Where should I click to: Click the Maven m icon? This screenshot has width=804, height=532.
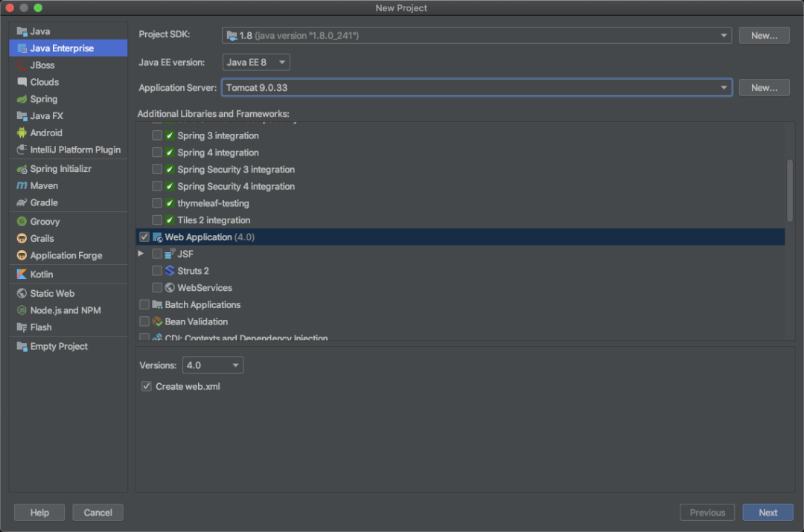click(x=22, y=185)
